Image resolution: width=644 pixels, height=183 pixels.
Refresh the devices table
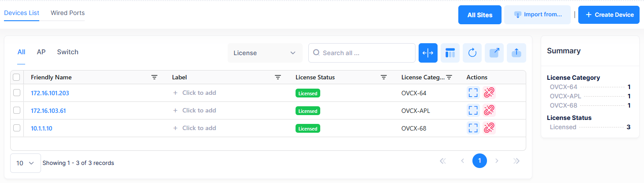(472, 53)
